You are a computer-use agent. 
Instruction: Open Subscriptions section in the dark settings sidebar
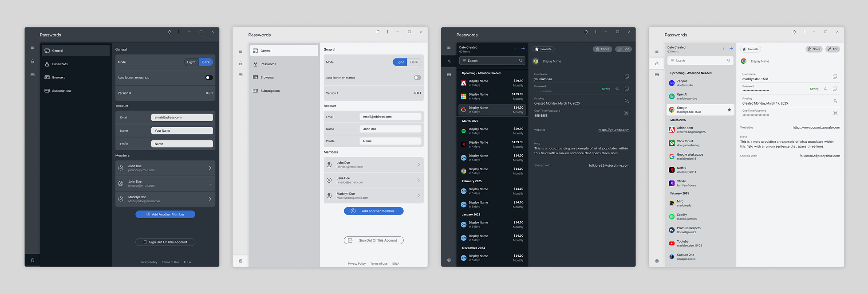coord(62,91)
